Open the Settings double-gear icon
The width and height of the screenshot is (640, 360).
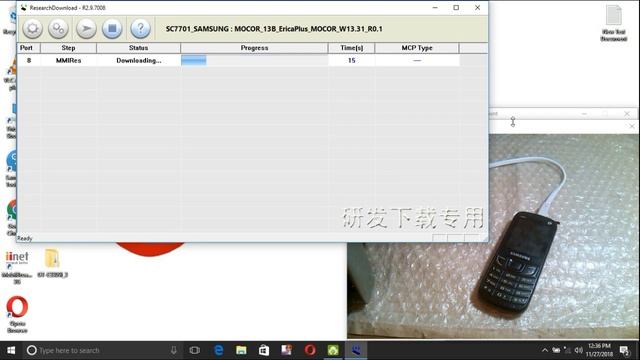pos(58,29)
